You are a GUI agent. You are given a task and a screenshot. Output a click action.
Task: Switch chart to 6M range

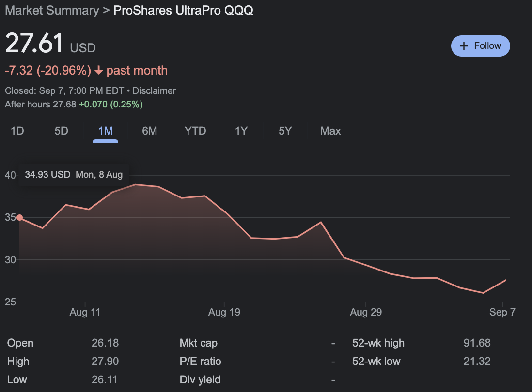click(x=150, y=131)
